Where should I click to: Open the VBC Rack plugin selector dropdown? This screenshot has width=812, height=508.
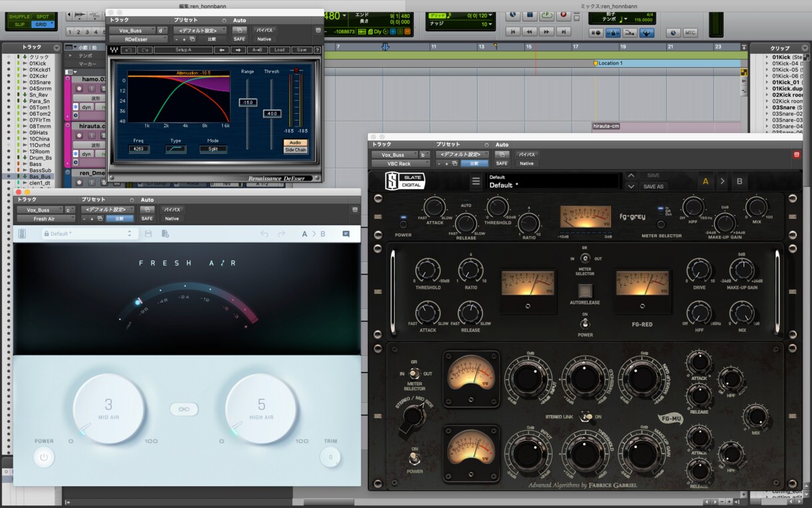(x=401, y=163)
